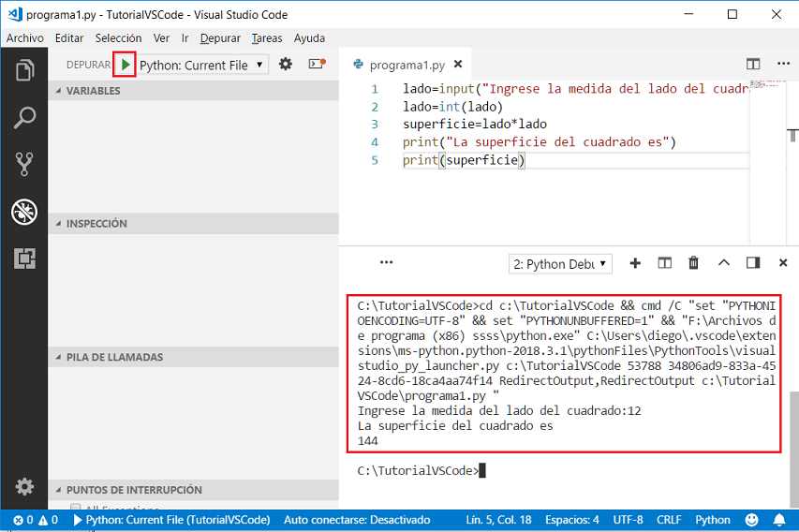799x532 pixels.
Task: Open the Tareas menu
Action: 267,38
